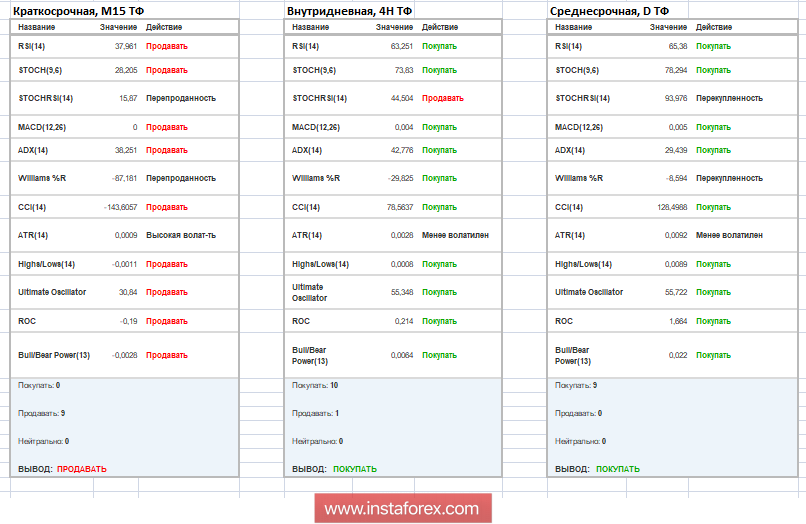Select the heading "Краткосрочная, M15 ТФ"
Viewport: 806px width, 524px height.
78,11
